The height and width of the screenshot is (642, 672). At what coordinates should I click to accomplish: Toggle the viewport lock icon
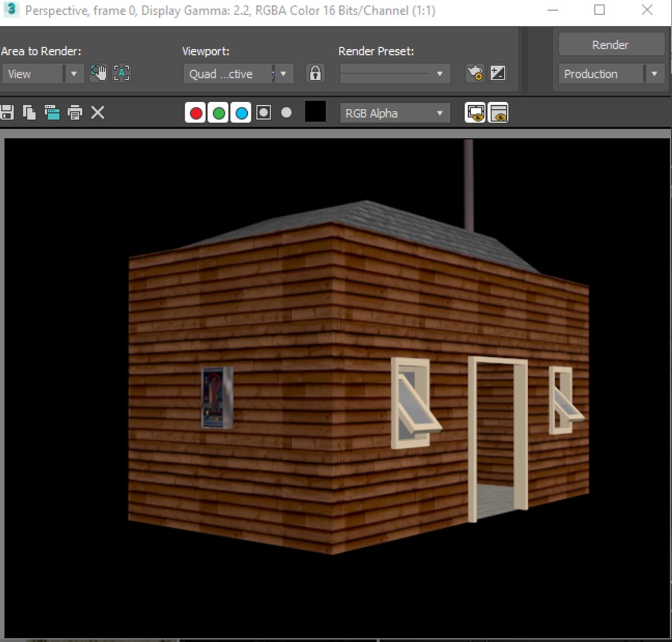click(315, 73)
